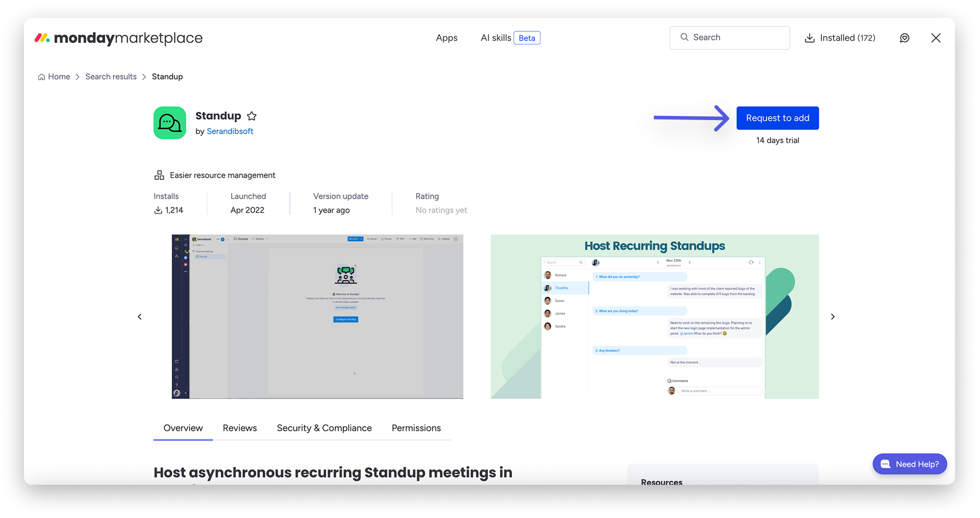Click the monday marketplace logo
This screenshot has height=518, width=980.
pos(118,38)
